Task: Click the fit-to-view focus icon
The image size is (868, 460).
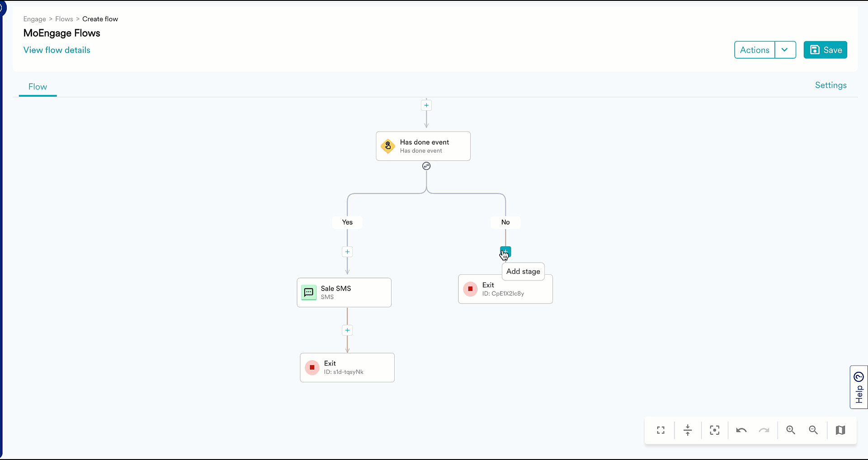Action: pyautogui.click(x=714, y=430)
